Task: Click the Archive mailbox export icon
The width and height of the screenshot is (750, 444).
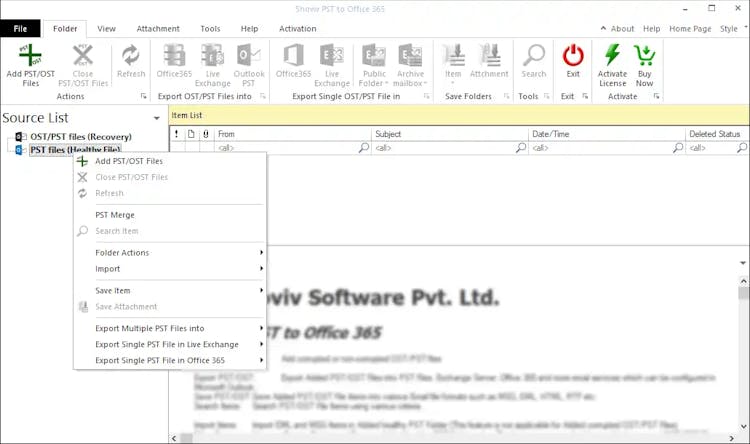Action: pos(410,55)
